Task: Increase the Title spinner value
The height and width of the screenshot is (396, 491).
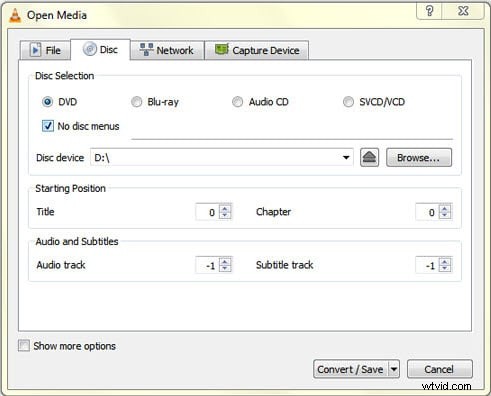Action: pyautogui.click(x=225, y=208)
